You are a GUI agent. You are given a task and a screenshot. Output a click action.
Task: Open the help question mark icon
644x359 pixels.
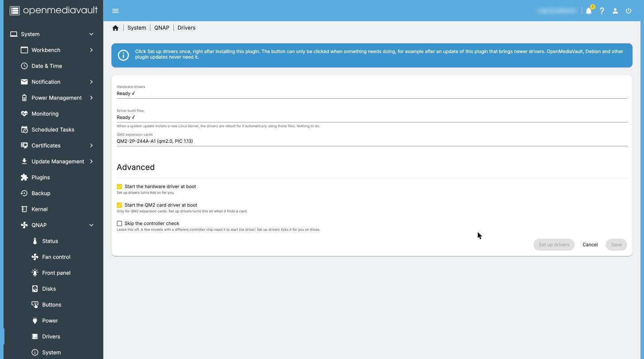[602, 11]
